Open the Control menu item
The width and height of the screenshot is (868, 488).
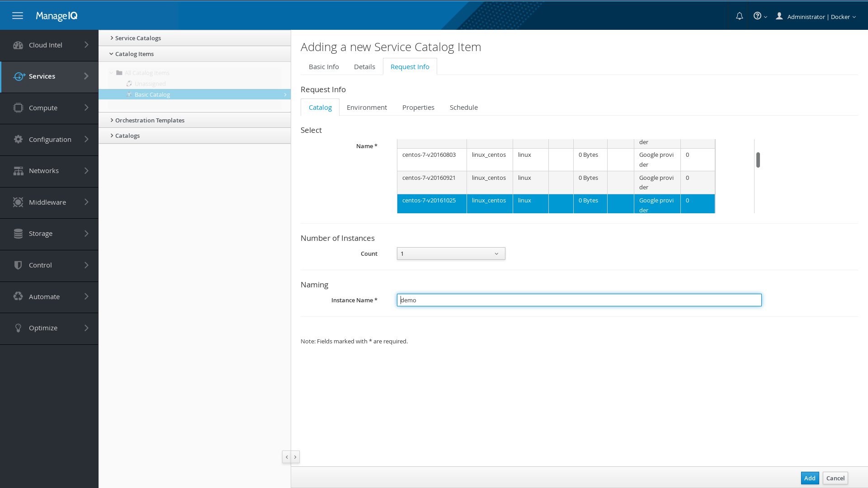point(49,265)
